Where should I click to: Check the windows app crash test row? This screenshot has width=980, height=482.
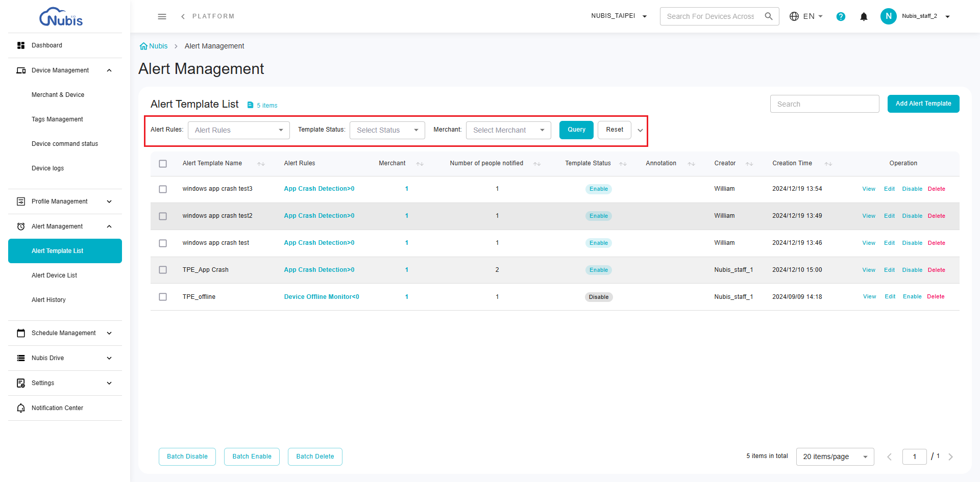(163, 243)
